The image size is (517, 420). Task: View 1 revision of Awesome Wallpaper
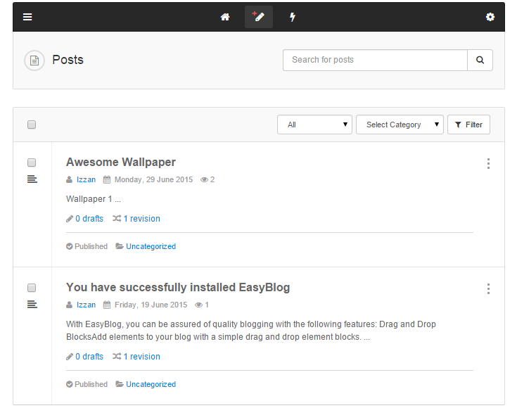[x=142, y=219]
